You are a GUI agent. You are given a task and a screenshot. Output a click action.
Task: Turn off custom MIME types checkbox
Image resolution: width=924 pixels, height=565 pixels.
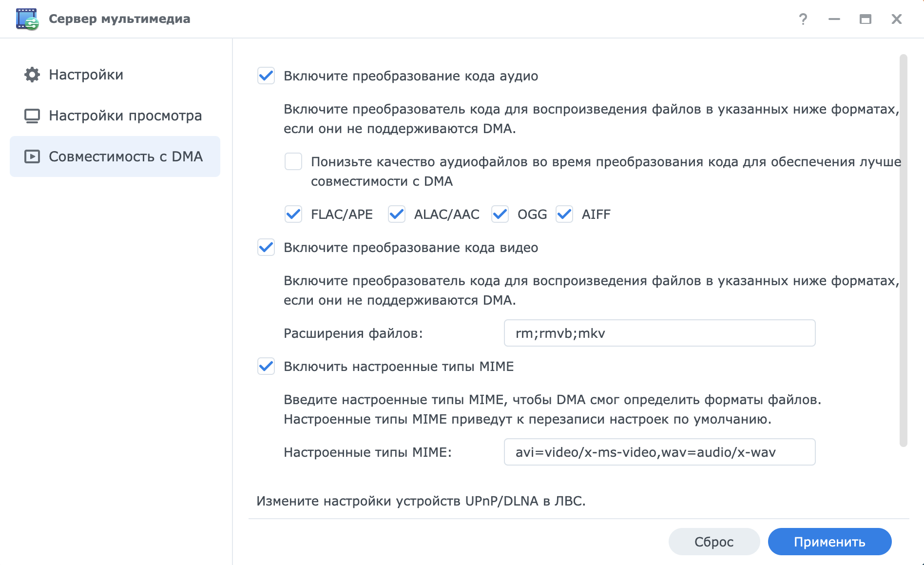click(x=266, y=367)
